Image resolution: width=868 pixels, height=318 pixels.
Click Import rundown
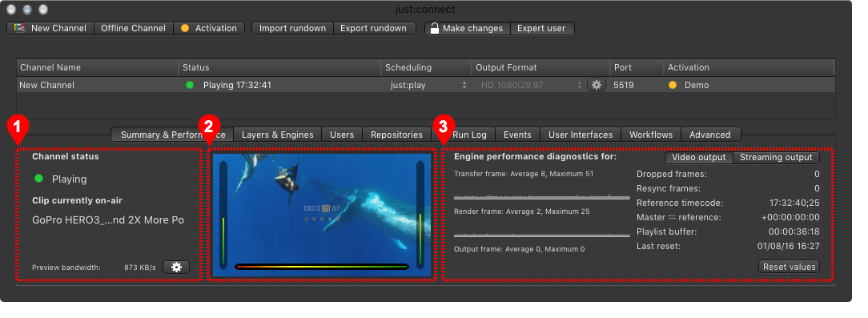coord(293,28)
